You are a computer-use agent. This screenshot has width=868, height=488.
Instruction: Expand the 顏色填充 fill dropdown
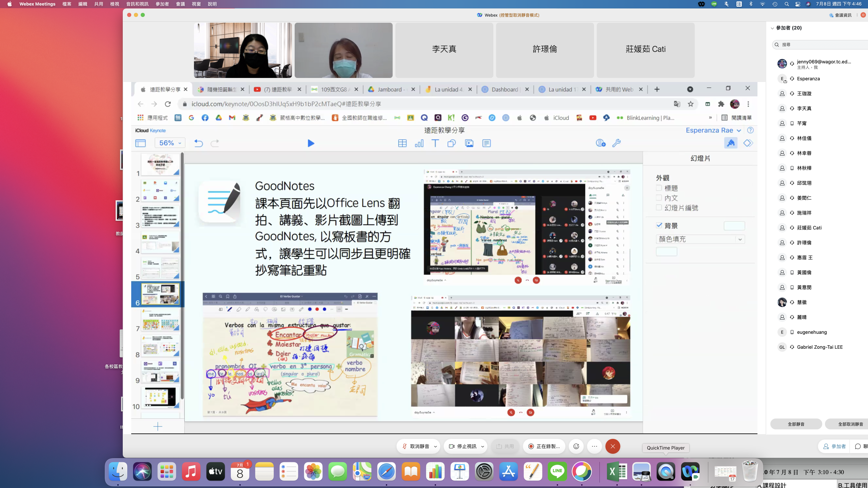tap(700, 239)
